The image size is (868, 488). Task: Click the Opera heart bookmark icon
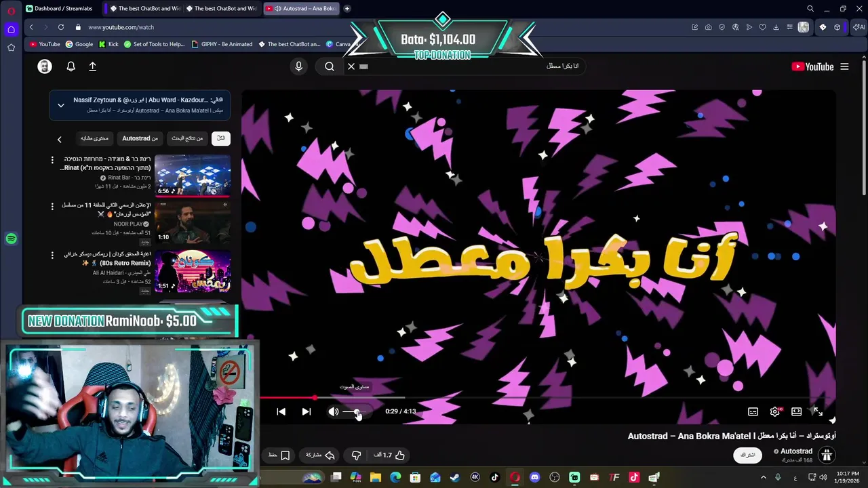(762, 27)
